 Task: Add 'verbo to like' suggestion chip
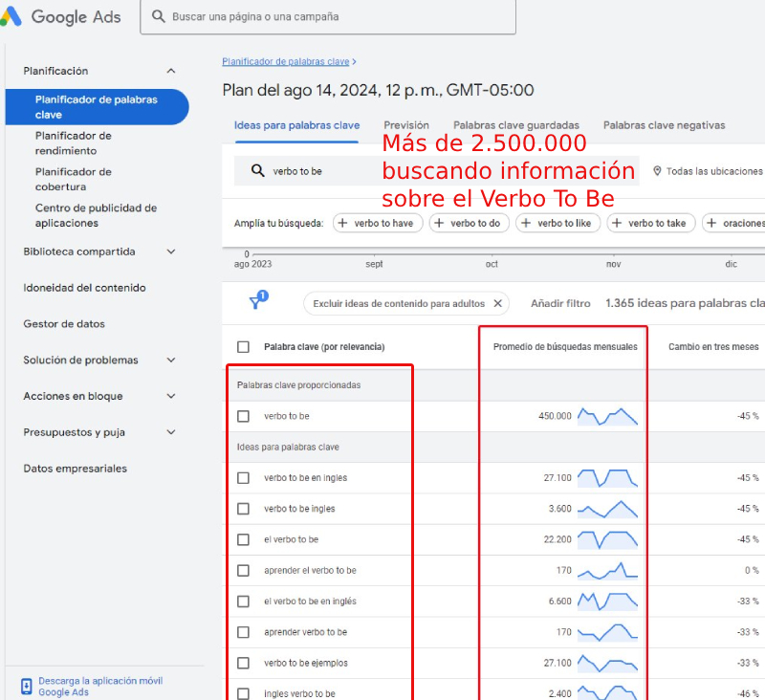tap(557, 223)
